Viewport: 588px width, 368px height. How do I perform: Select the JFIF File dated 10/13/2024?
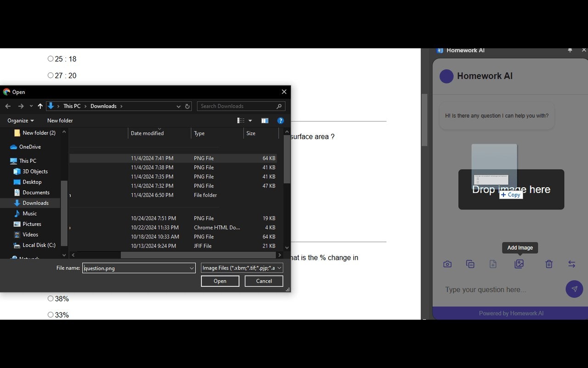[x=173, y=246]
